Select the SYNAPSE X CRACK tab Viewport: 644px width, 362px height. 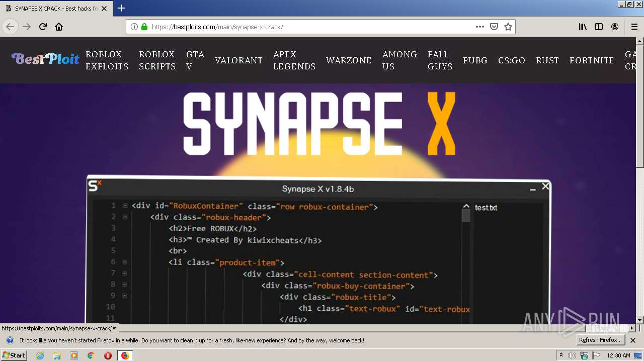tap(55, 9)
